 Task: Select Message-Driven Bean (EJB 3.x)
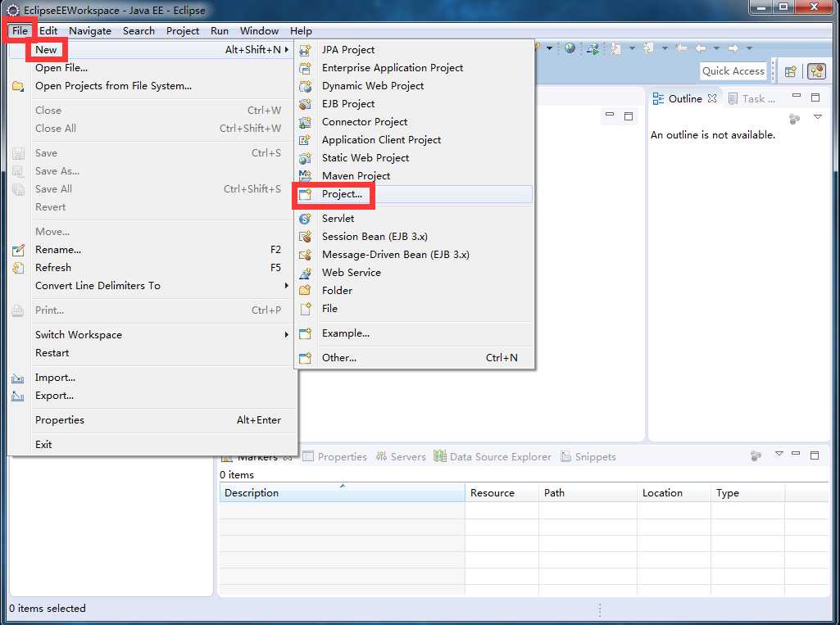click(x=414, y=255)
